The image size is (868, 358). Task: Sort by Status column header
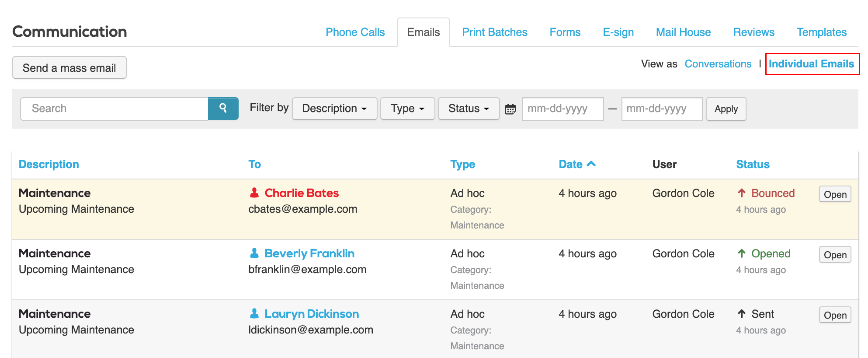[x=753, y=164]
